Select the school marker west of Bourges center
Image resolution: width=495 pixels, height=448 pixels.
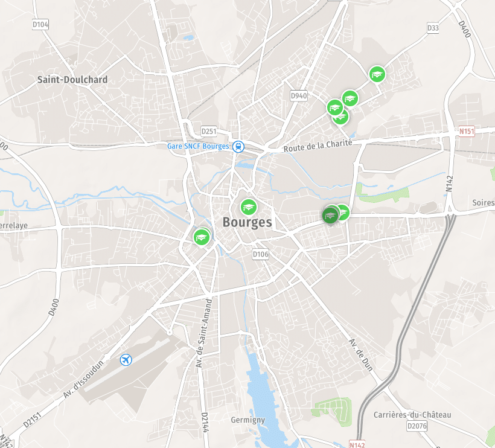click(x=202, y=237)
